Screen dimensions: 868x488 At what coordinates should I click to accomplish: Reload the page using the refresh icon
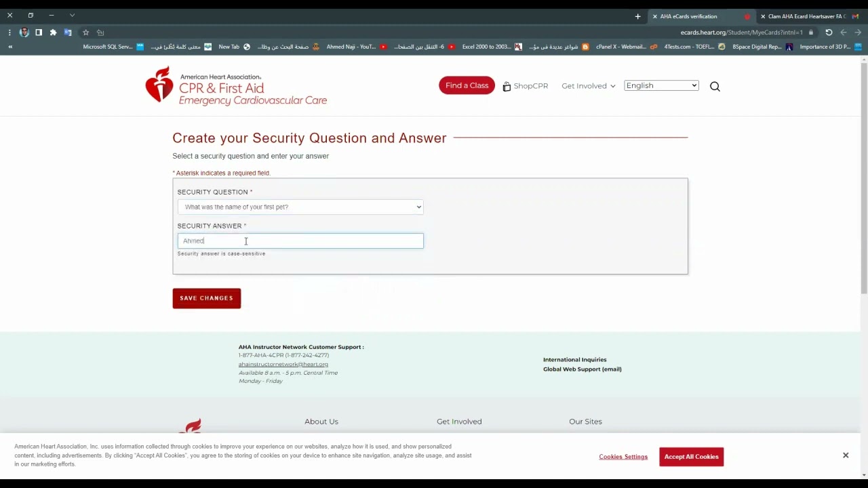coord(829,32)
